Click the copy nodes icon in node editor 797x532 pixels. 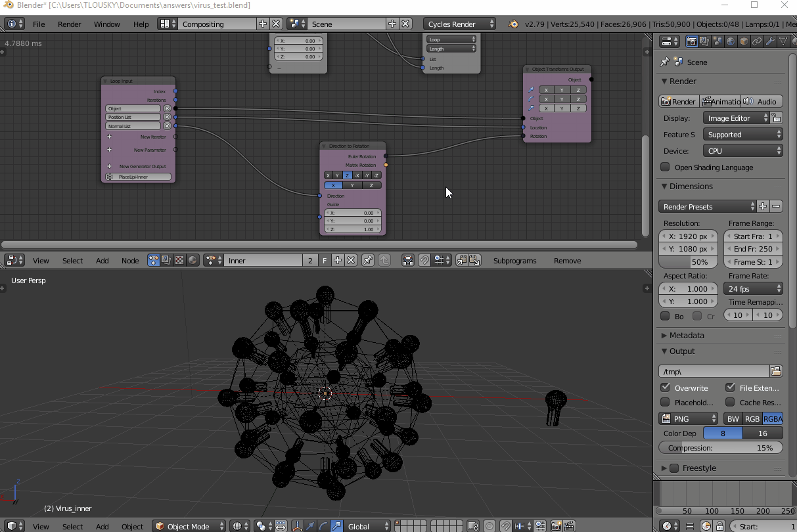(x=460, y=261)
